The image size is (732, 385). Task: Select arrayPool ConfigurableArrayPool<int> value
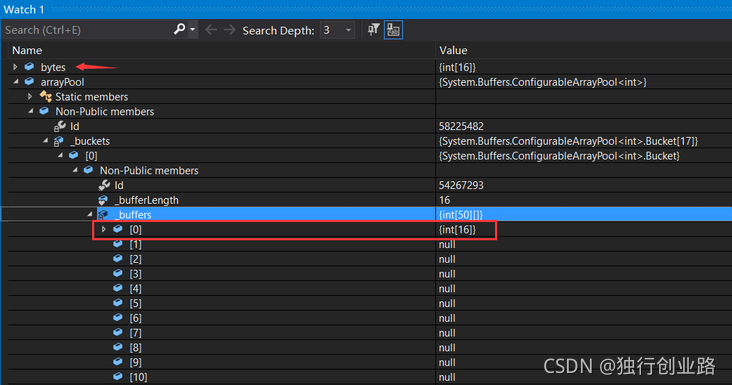pyautogui.click(x=543, y=82)
